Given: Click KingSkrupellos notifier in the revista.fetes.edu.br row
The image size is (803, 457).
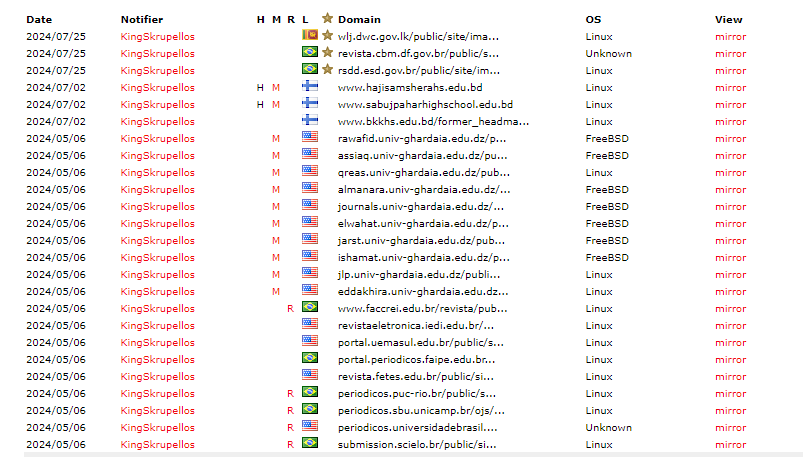Looking at the screenshot, I should (x=157, y=376).
